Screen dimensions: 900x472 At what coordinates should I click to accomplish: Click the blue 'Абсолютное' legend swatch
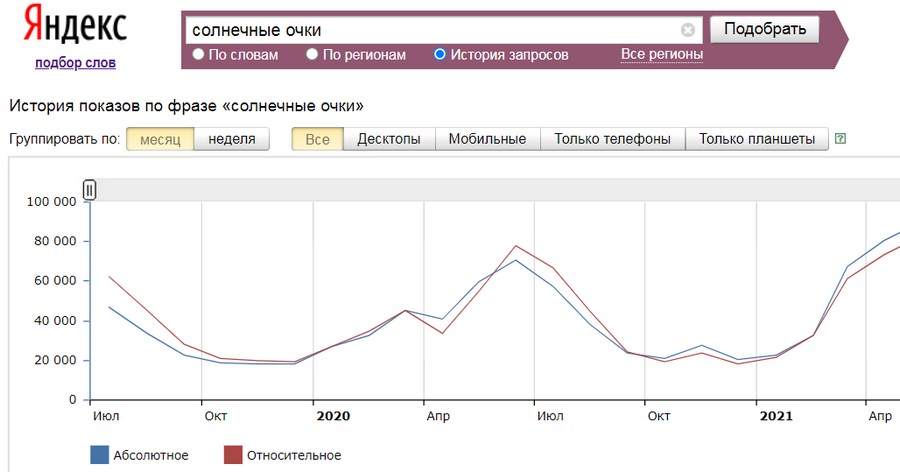pos(99,455)
